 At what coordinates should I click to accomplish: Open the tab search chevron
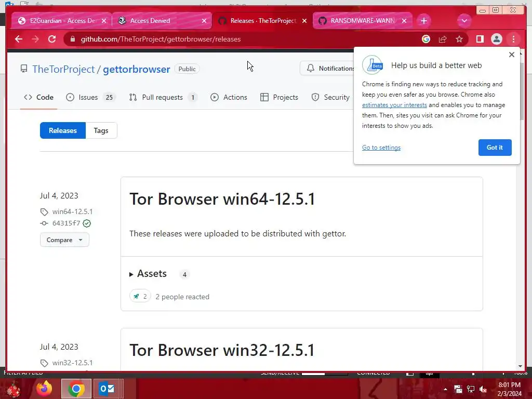464,21
